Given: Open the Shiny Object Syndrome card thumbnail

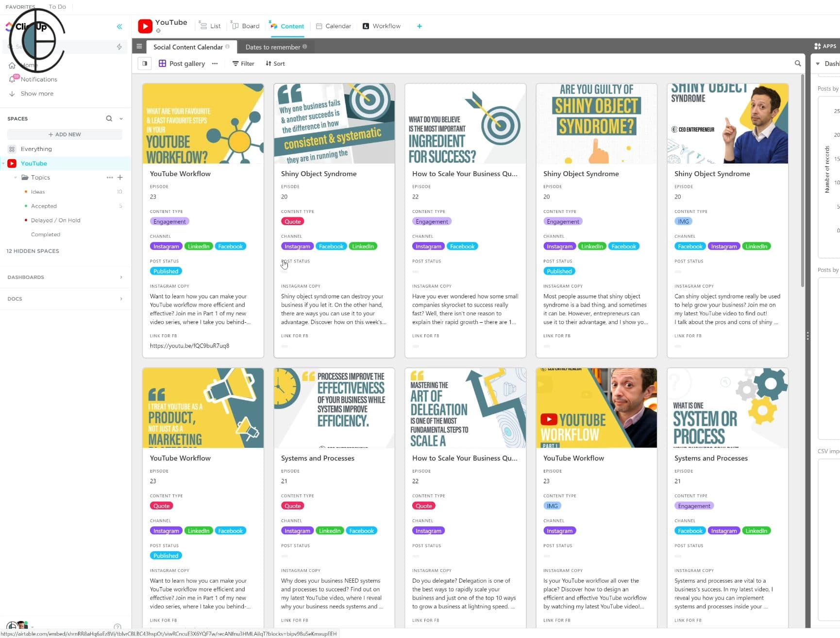Looking at the screenshot, I should (334, 123).
